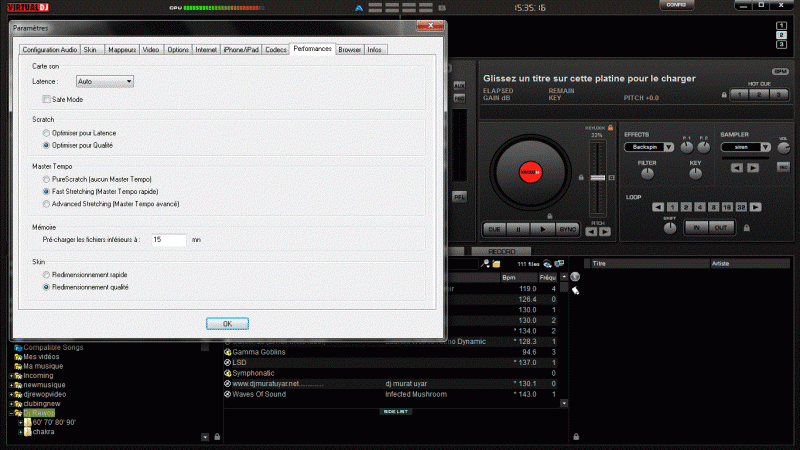Image resolution: width=800 pixels, height=450 pixels.
Task: Double loop with right arrow
Action: click(756, 207)
